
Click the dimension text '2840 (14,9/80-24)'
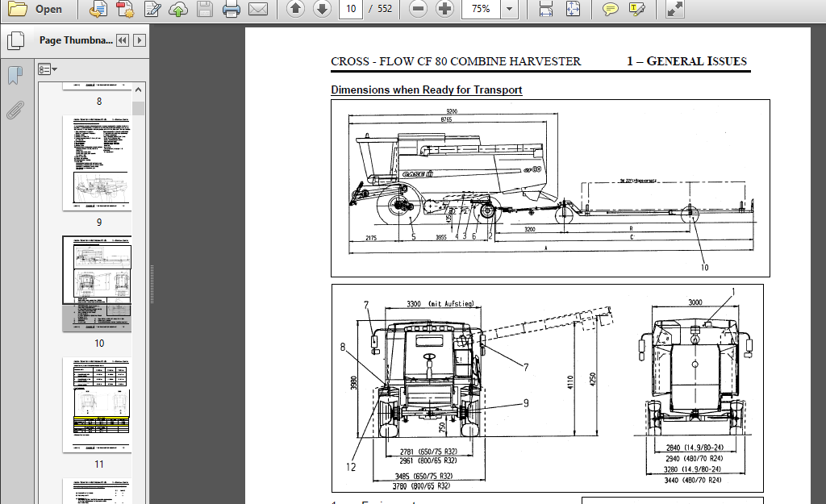pos(695,448)
